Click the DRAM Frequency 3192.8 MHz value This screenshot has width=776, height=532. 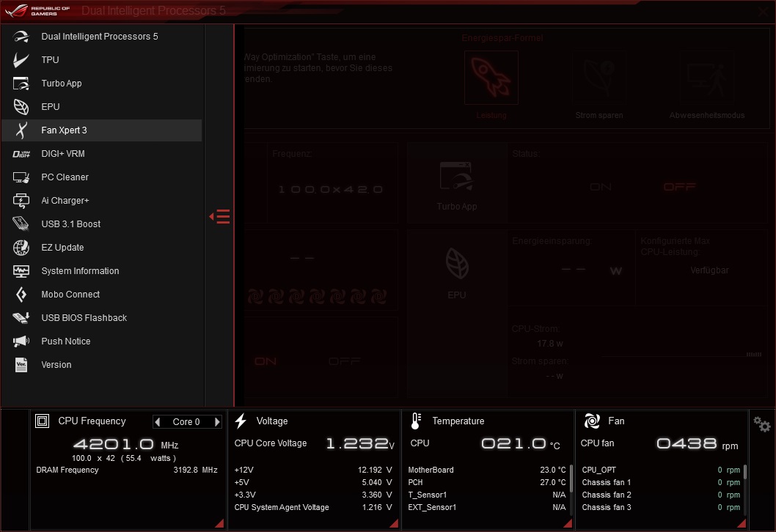(196, 470)
